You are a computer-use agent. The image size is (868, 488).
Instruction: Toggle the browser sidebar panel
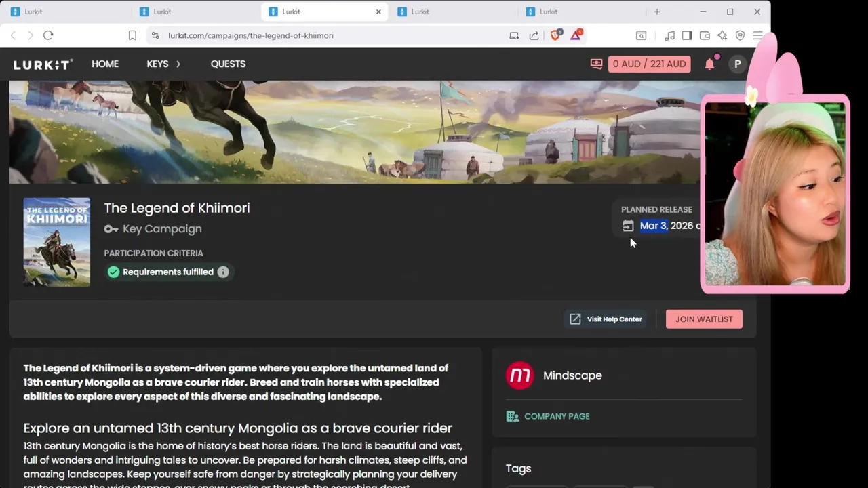click(x=687, y=35)
